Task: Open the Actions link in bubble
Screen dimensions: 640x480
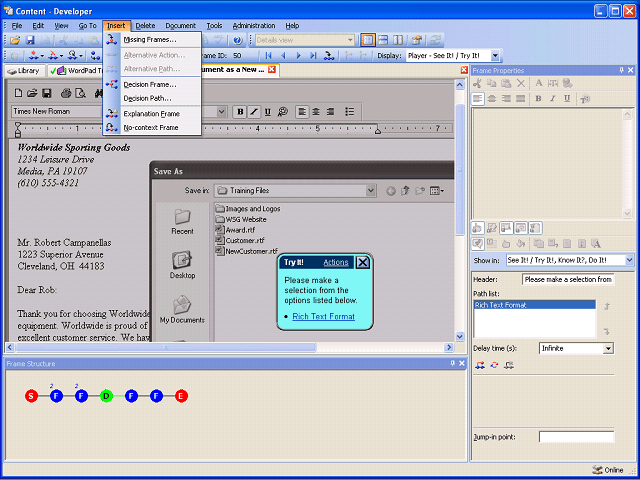Action: [x=336, y=262]
